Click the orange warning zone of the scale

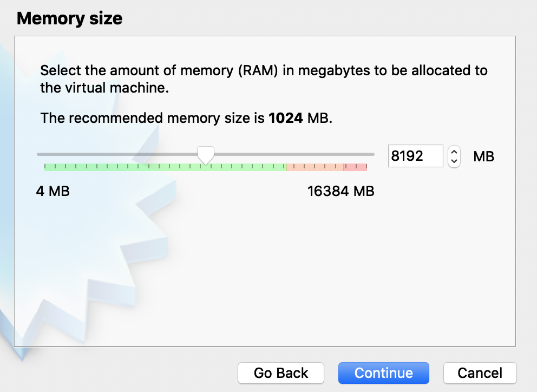coord(314,167)
